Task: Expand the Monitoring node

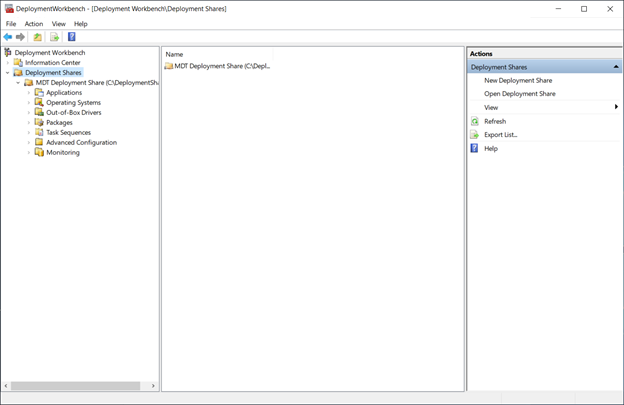Action: tap(29, 152)
